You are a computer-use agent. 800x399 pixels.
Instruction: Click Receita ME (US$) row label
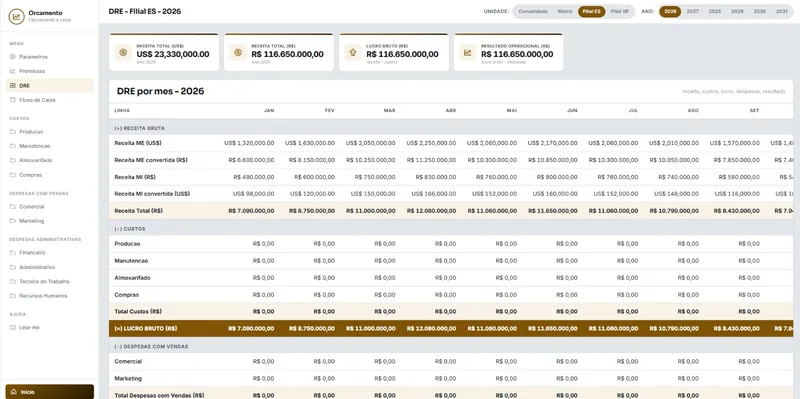[x=138, y=143]
